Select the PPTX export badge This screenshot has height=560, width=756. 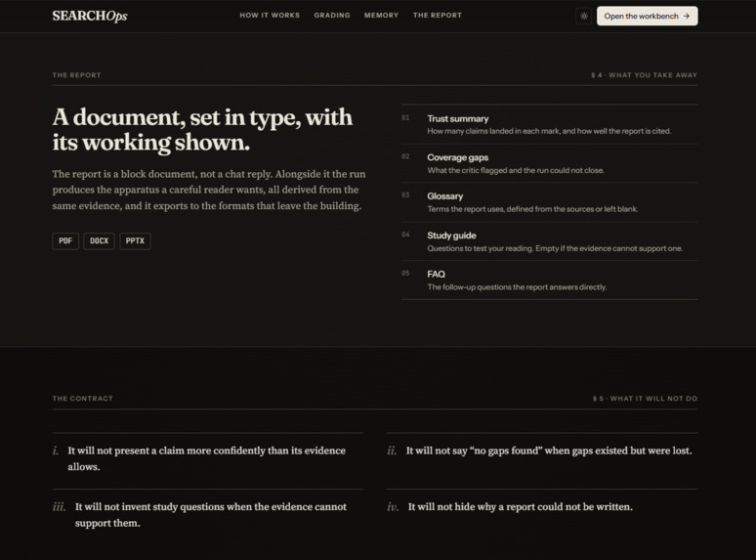[x=135, y=240]
